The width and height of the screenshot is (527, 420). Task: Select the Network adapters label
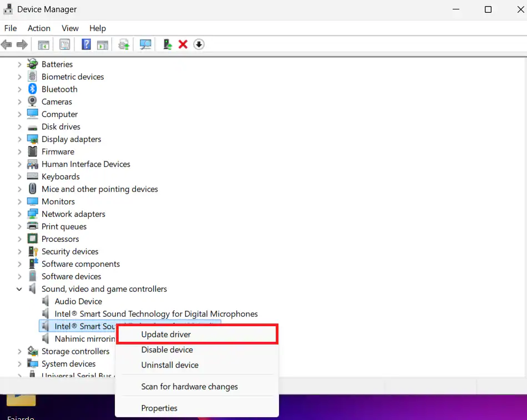[73, 214]
